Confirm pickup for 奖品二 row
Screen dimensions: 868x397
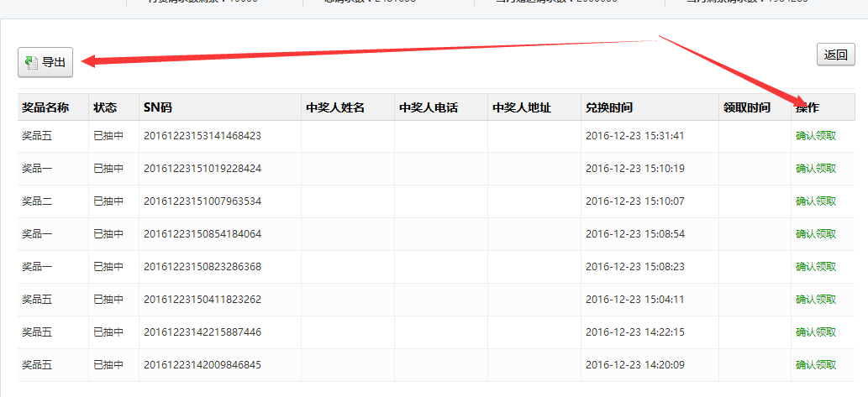click(x=815, y=201)
